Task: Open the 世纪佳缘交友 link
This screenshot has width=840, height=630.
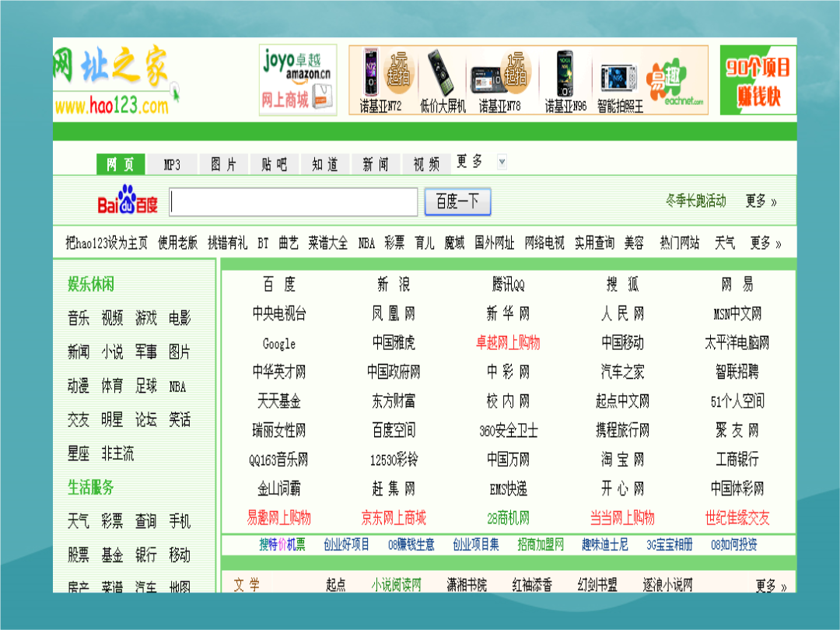Action: (x=737, y=518)
